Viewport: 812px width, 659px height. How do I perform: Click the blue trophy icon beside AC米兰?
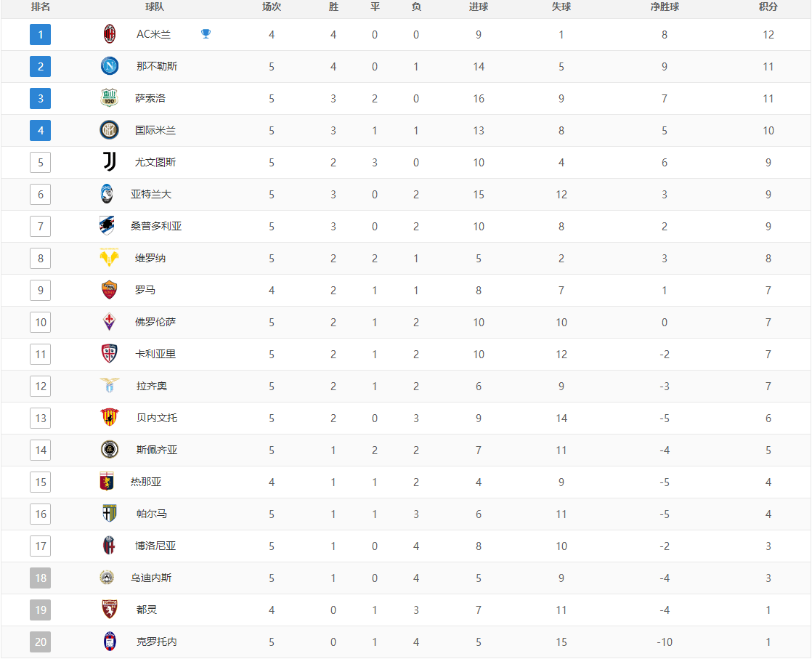[206, 33]
